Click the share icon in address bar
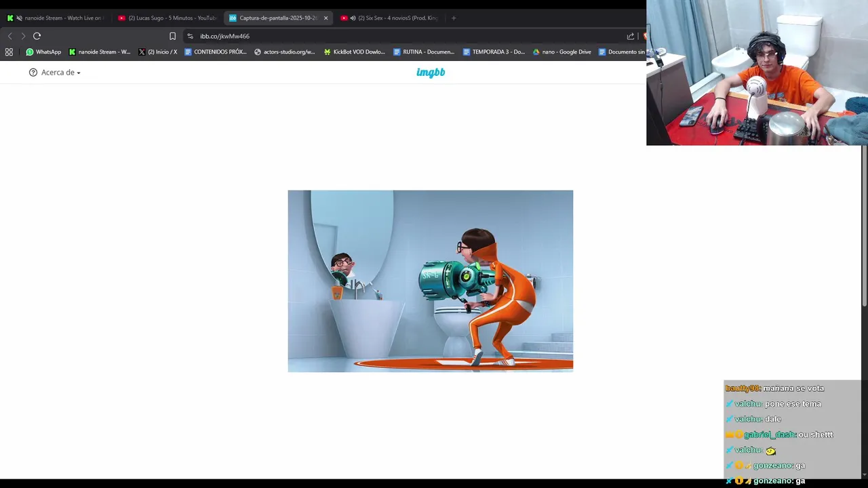 [x=631, y=36]
